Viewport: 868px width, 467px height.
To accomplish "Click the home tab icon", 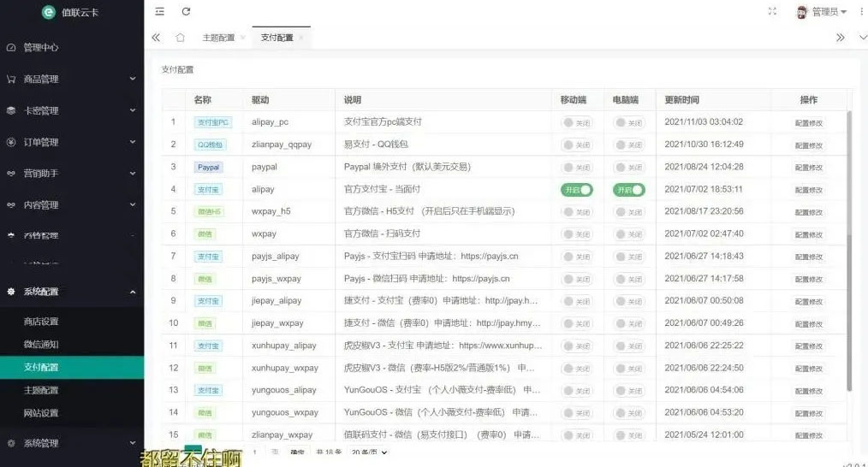I will coord(180,38).
